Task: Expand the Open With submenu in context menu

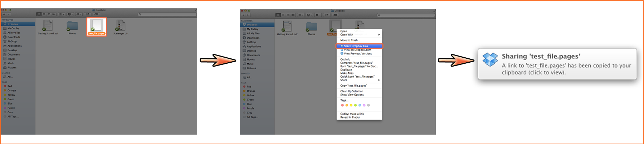Action: click(359, 35)
